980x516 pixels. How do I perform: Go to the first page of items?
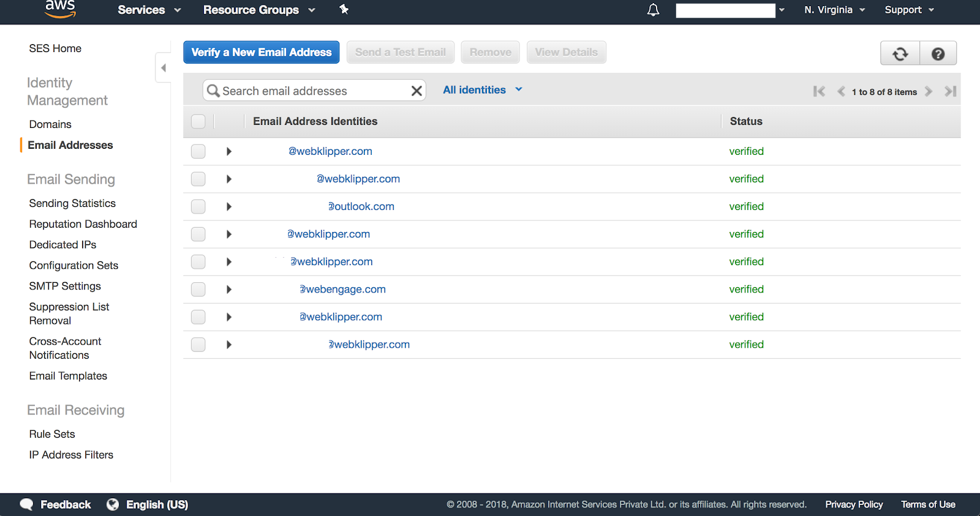pos(819,92)
